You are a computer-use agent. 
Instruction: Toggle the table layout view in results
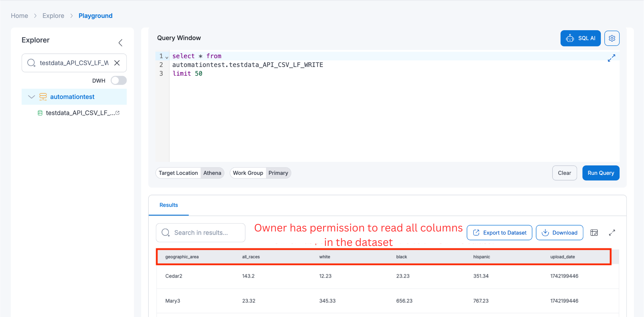(x=594, y=232)
